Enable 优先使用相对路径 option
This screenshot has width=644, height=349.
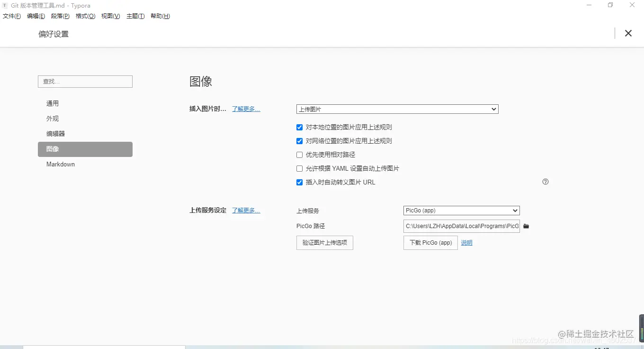tap(299, 154)
